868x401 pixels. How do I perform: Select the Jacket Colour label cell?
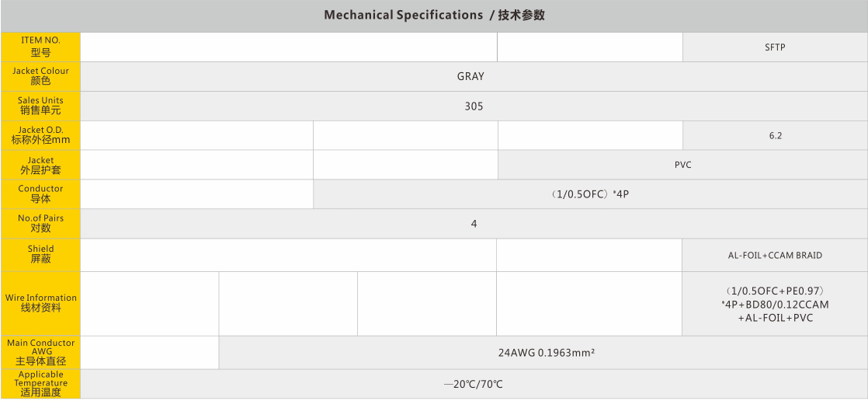tap(40, 76)
